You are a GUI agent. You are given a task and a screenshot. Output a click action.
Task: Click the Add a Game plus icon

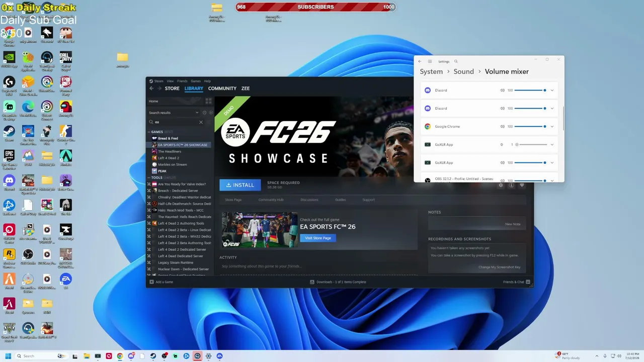[151, 282]
